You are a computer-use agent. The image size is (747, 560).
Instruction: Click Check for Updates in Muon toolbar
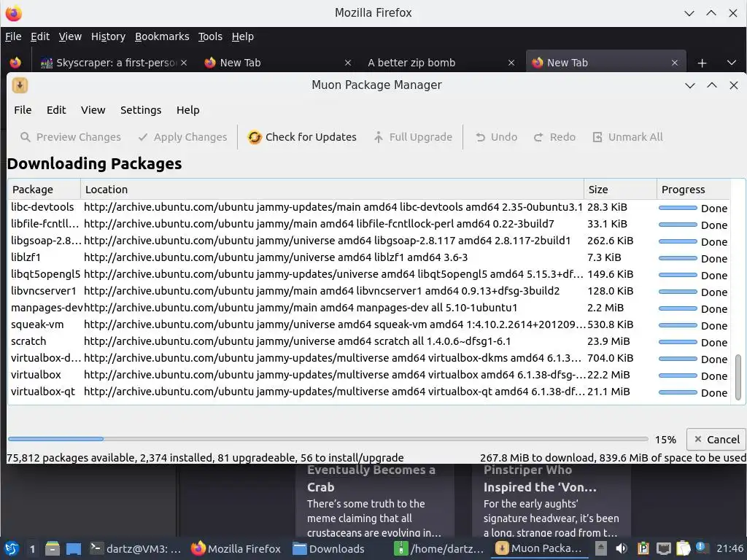(x=302, y=137)
